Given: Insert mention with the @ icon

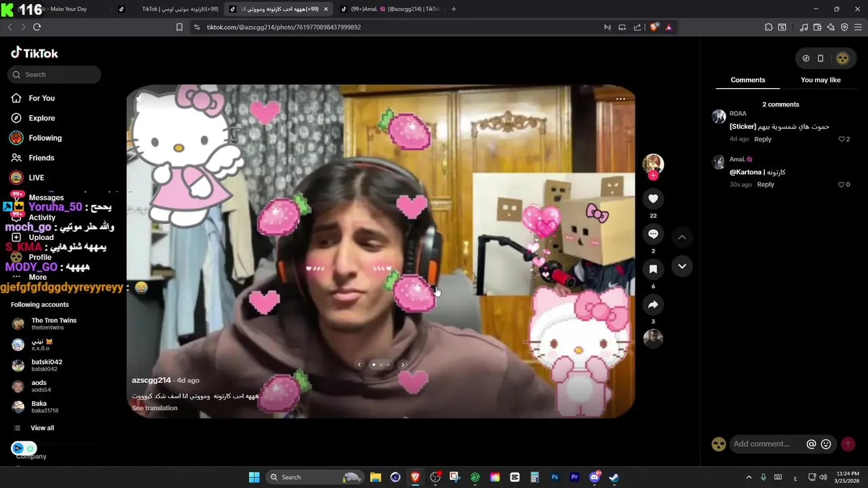Looking at the screenshot, I should 811,444.
